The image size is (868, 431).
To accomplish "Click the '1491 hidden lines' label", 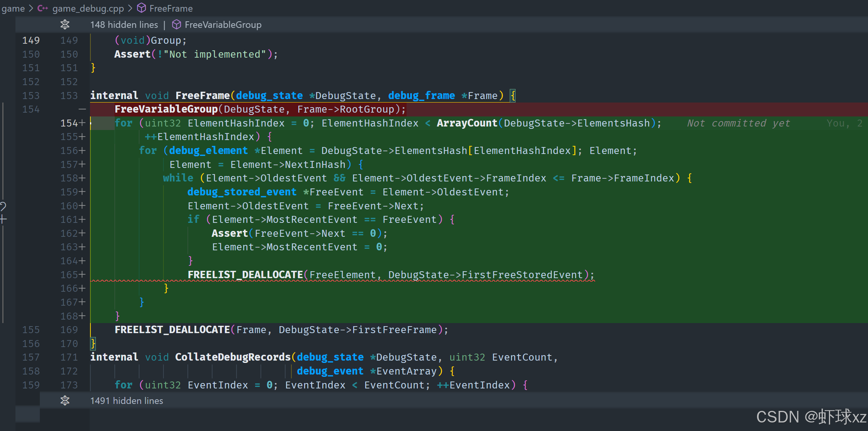I will click(x=127, y=400).
